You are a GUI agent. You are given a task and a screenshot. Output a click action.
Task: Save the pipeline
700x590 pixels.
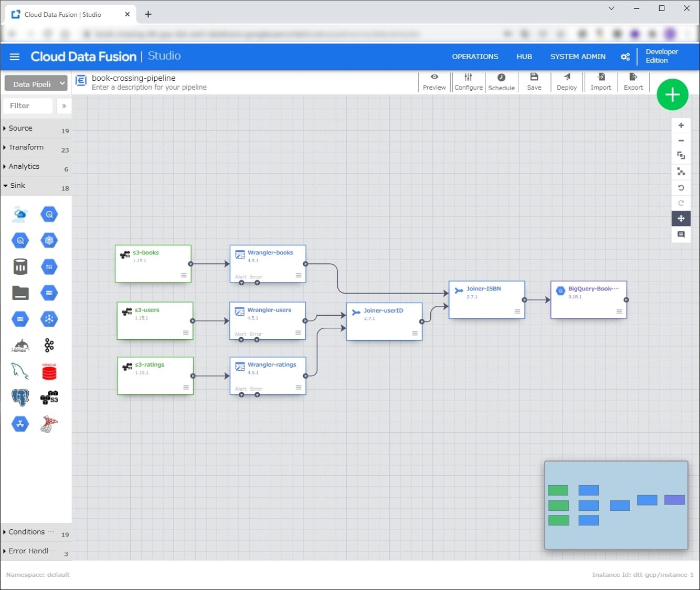(534, 82)
